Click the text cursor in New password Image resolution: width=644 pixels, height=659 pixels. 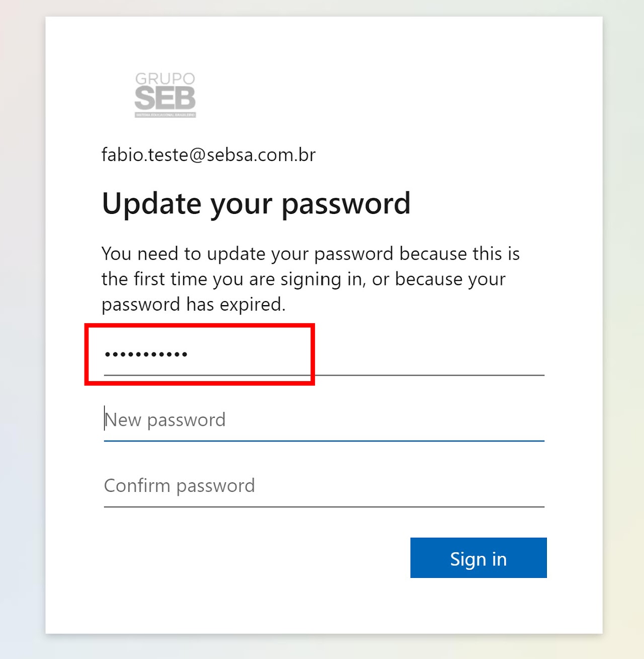pyautogui.click(x=105, y=419)
